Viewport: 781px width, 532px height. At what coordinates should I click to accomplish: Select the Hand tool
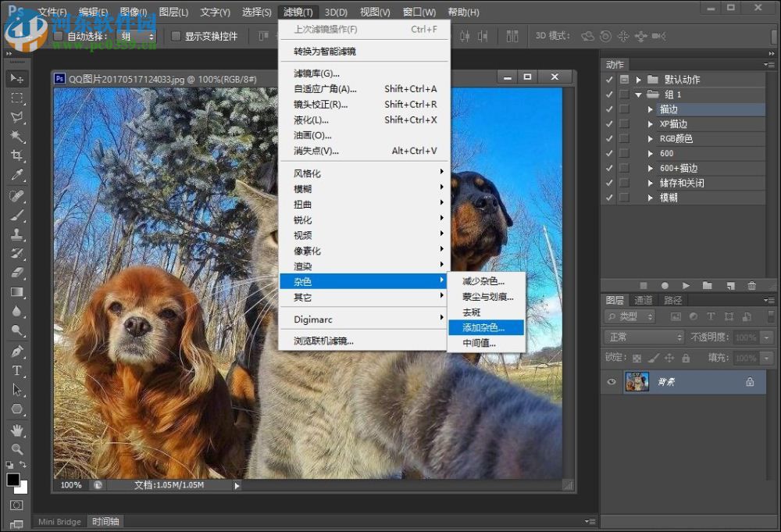pos(16,430)
